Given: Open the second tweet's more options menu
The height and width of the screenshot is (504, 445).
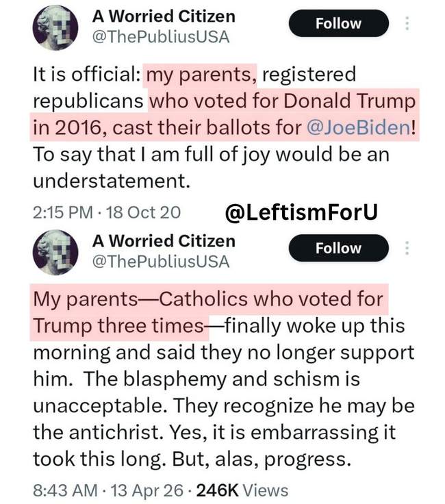Looking at the screenshot, I should (407, 247).
